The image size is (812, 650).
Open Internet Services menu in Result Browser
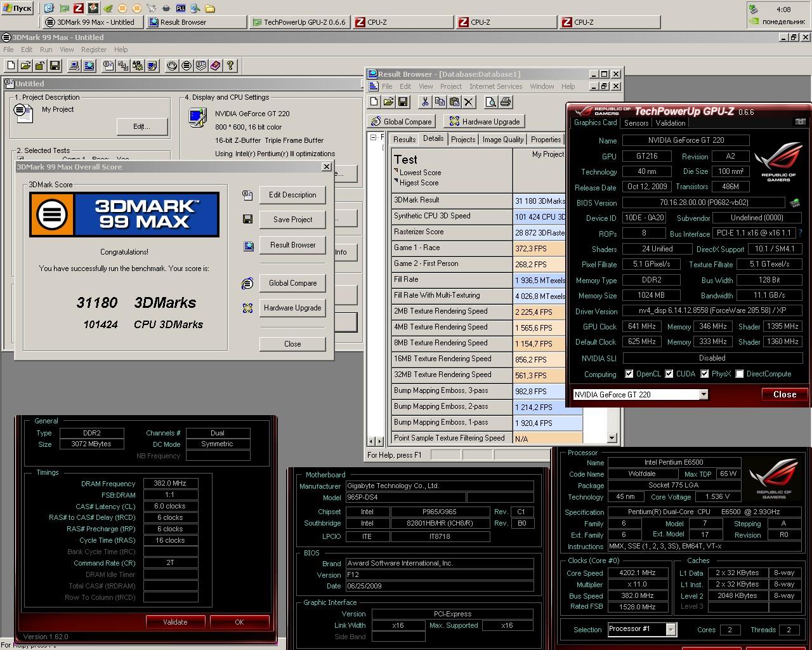click(496, 86)
